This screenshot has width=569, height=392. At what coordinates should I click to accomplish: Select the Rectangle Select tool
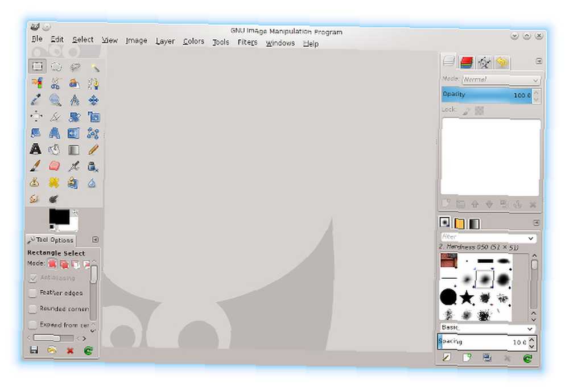pyautogui.click(x=37, y=67)
